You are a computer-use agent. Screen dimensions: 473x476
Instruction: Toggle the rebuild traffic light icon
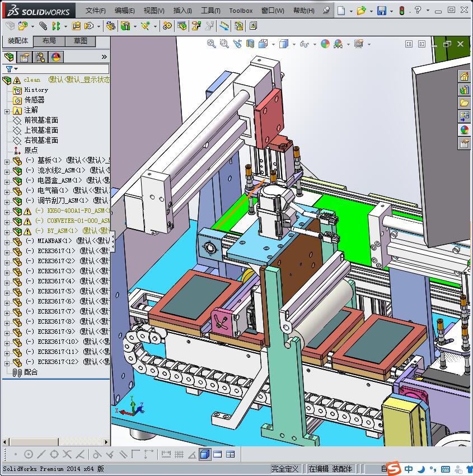[401, 11]
